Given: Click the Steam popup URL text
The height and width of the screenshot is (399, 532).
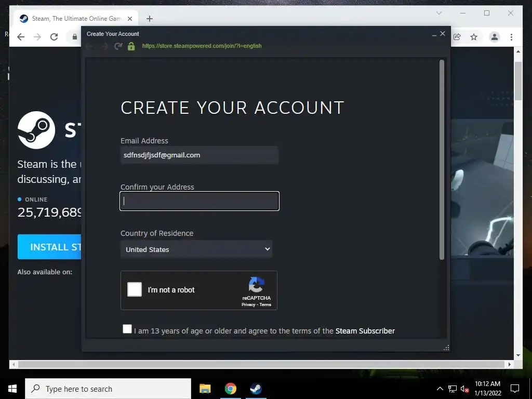Looking at the screenshot, I should pos(202,46).
